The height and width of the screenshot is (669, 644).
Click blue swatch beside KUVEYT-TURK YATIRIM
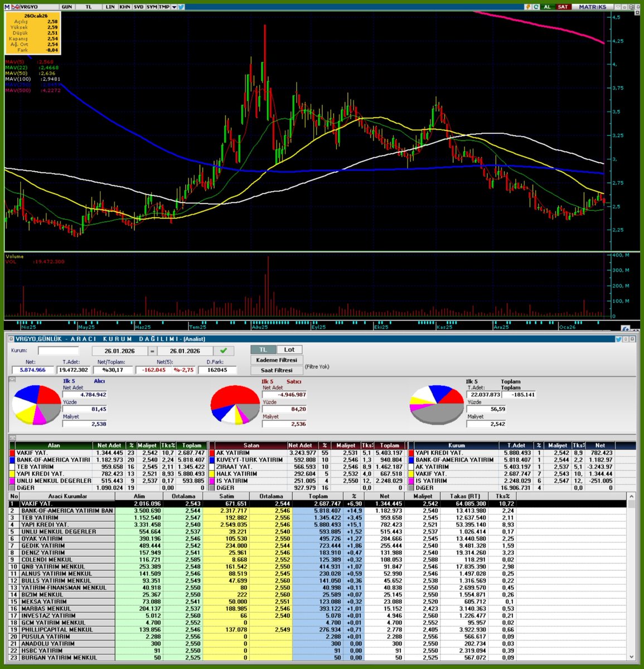(212, 460)
